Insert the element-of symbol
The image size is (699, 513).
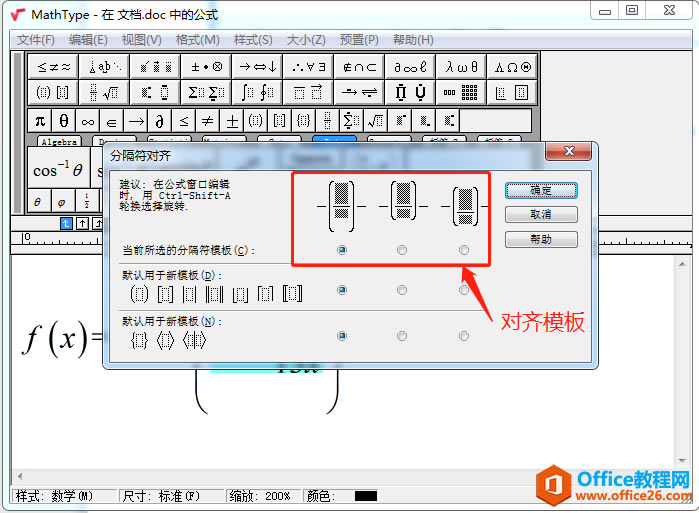(x=112, y=121)
